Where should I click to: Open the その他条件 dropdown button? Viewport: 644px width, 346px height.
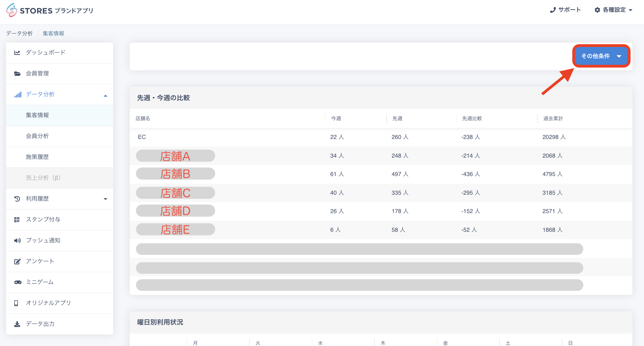click(x=601, y=56)
